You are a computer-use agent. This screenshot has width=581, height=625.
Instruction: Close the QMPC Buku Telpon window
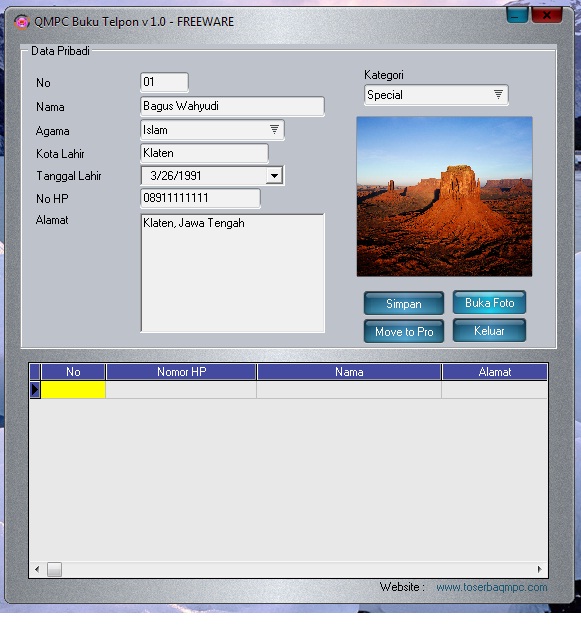(547, 15)
